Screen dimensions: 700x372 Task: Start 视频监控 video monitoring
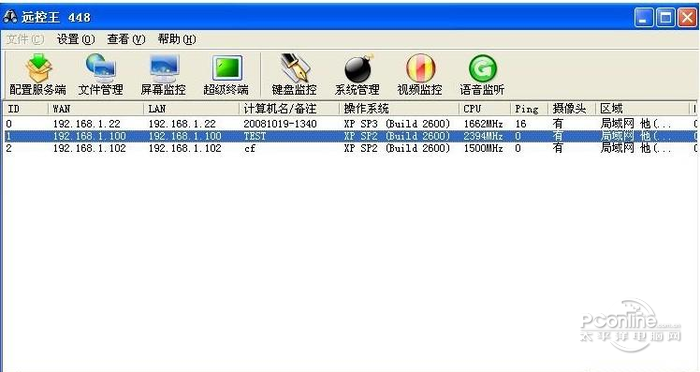pos(420,75)
